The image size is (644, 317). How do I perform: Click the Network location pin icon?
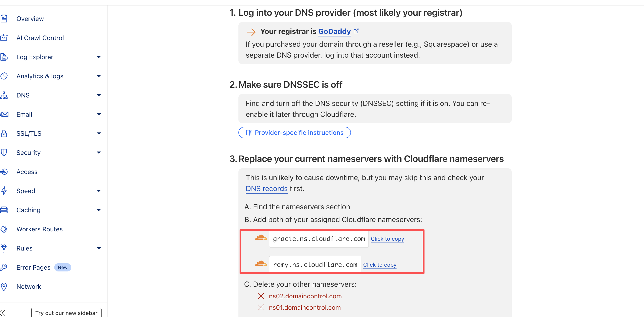(4, 286)
